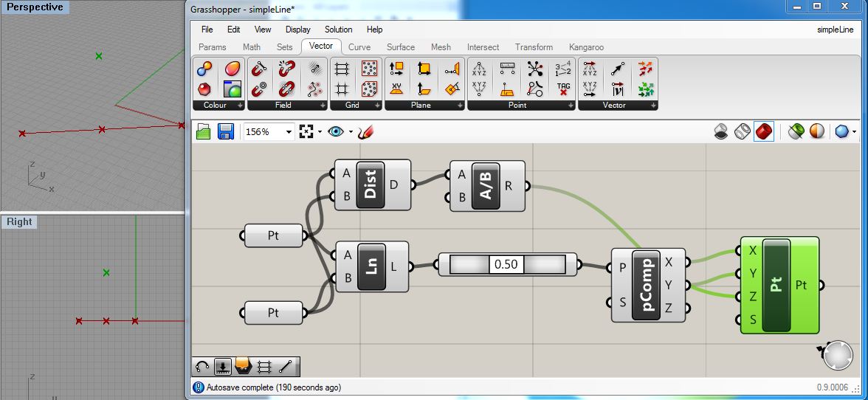Click the broken-magnet icon in the Field panel
Image resolution: width=868 pixels, height=400 pixels.
pyautogui.click(x=286, y=69)
